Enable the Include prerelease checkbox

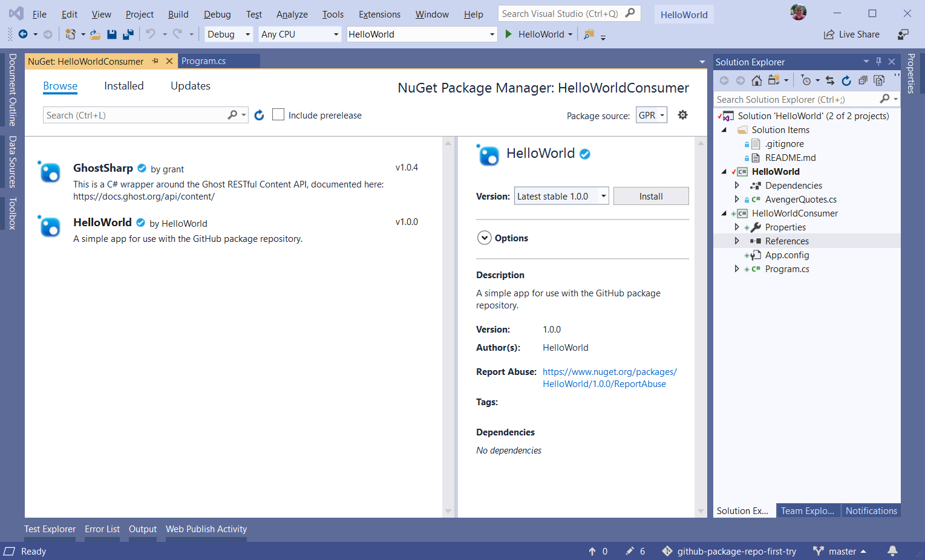click(x=278, y=115)
